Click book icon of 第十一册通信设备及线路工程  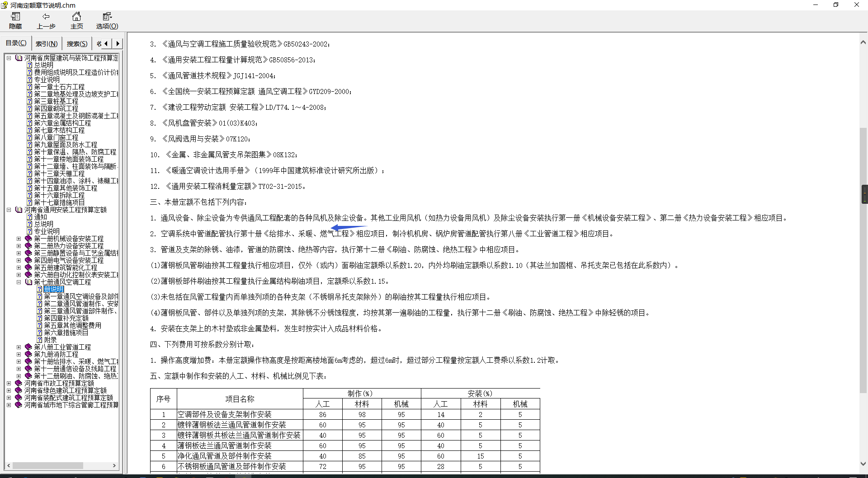coord(28,369)
